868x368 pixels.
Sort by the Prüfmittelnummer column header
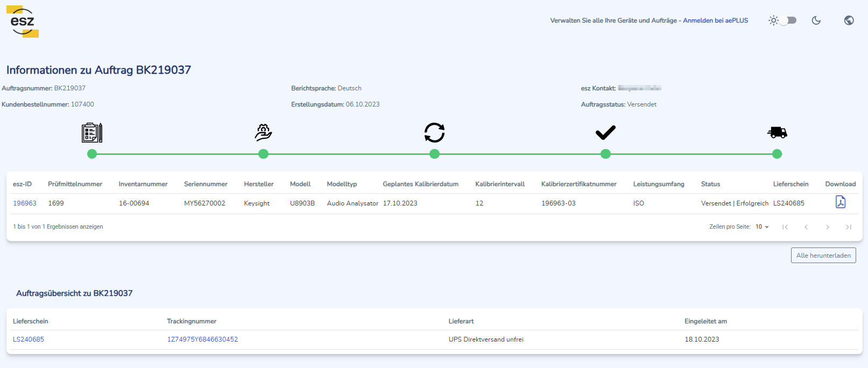[75, 184]
